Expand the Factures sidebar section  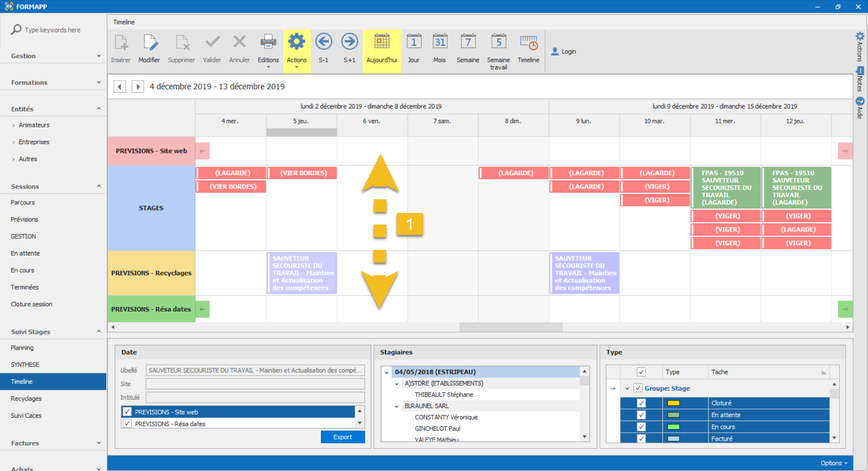pos(99,443)
